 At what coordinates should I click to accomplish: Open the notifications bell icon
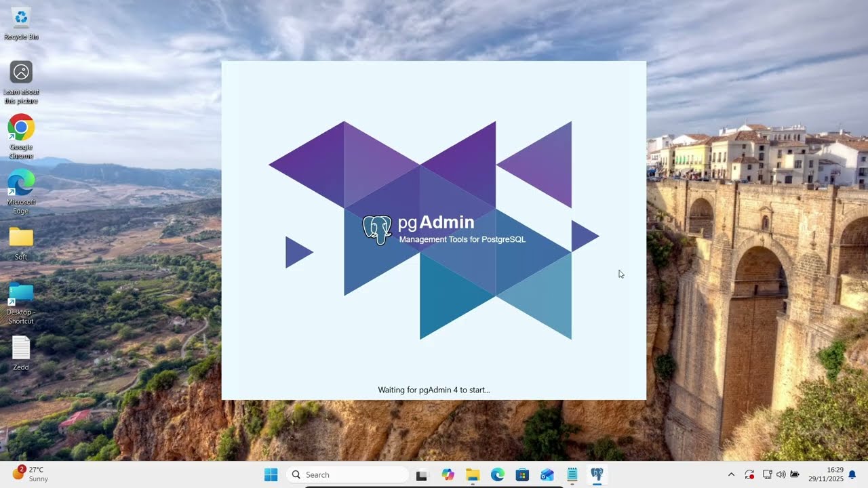[x=852, y=474]
